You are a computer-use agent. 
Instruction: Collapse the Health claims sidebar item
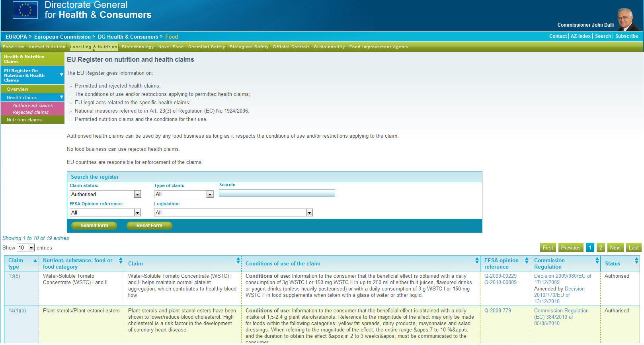61,97
